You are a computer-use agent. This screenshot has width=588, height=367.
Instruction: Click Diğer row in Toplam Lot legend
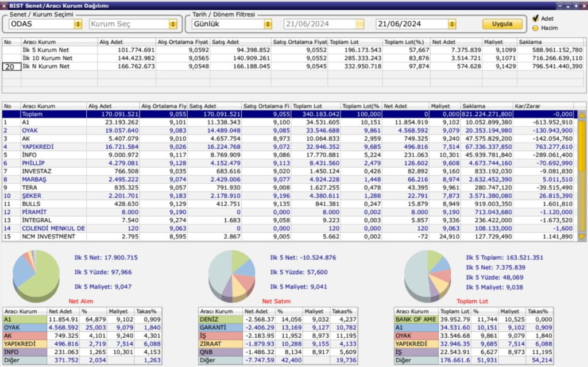point(474,360)
